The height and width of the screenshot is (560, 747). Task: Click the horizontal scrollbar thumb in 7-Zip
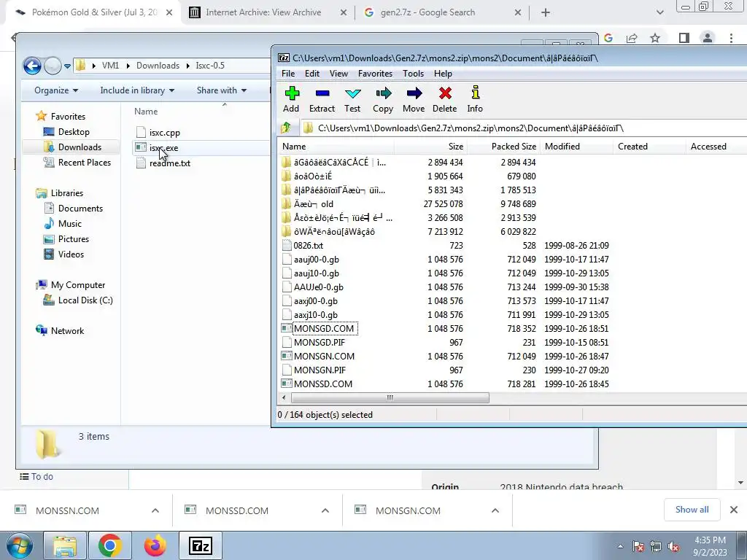coord(390,397)
